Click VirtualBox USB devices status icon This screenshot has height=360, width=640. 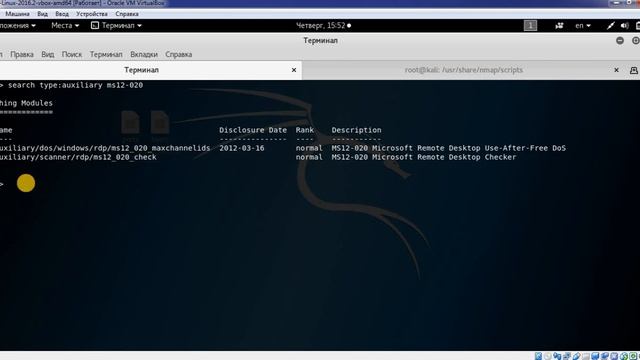click(x=577, y=356)
